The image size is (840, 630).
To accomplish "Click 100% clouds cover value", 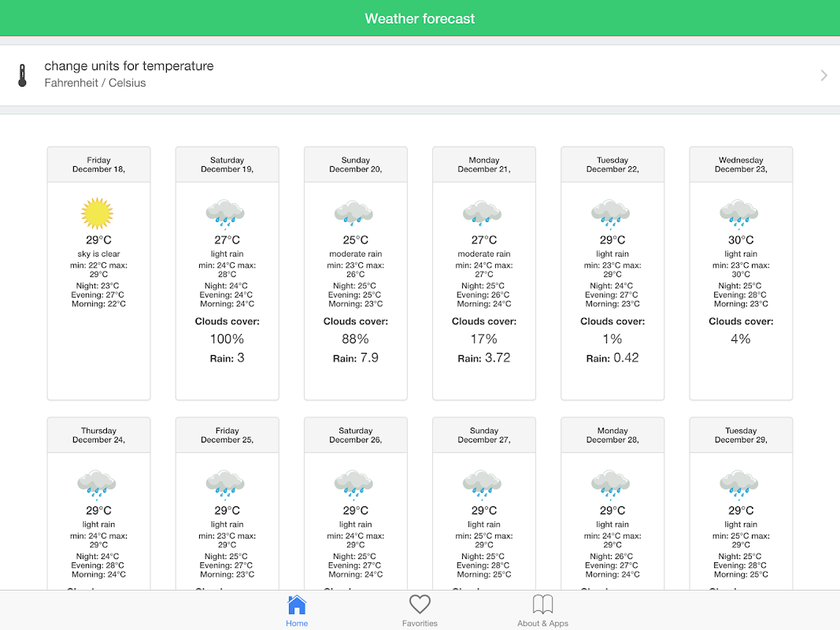I will [228, 339].
